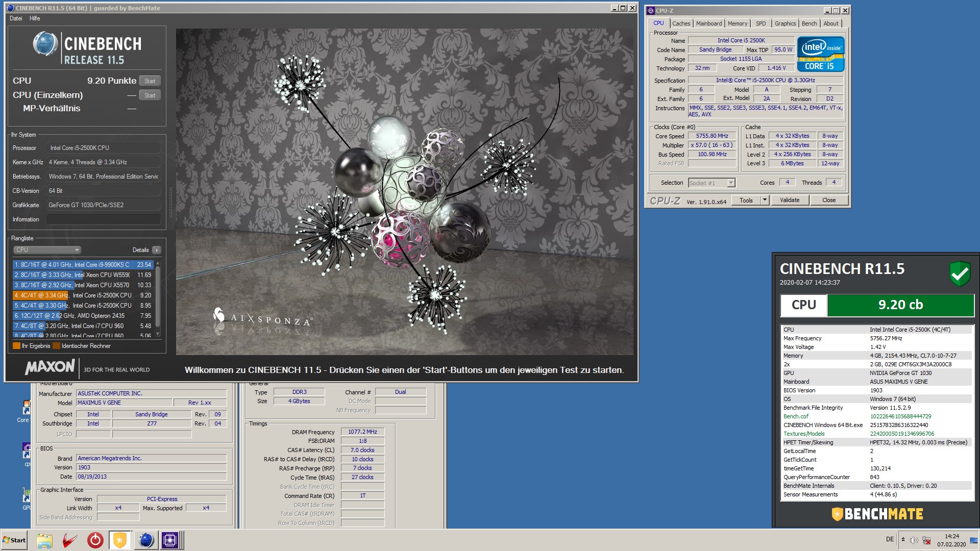Click the MAXIMUS V GENE model field

(124, 403)
